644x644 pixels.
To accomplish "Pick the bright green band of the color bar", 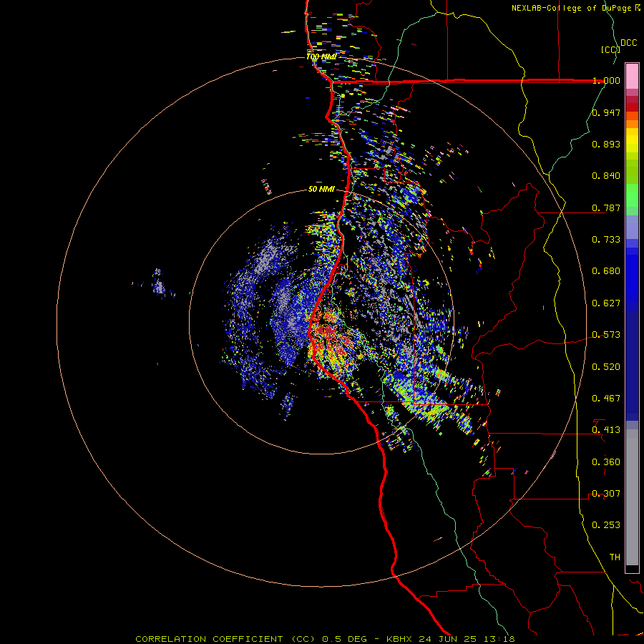I will pos(632,195).
